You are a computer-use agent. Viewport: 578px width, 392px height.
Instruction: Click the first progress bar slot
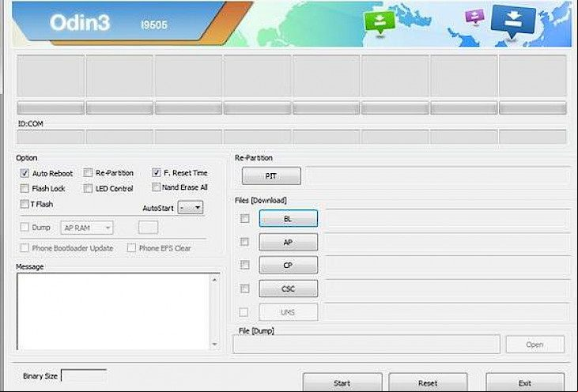point(51,108)
